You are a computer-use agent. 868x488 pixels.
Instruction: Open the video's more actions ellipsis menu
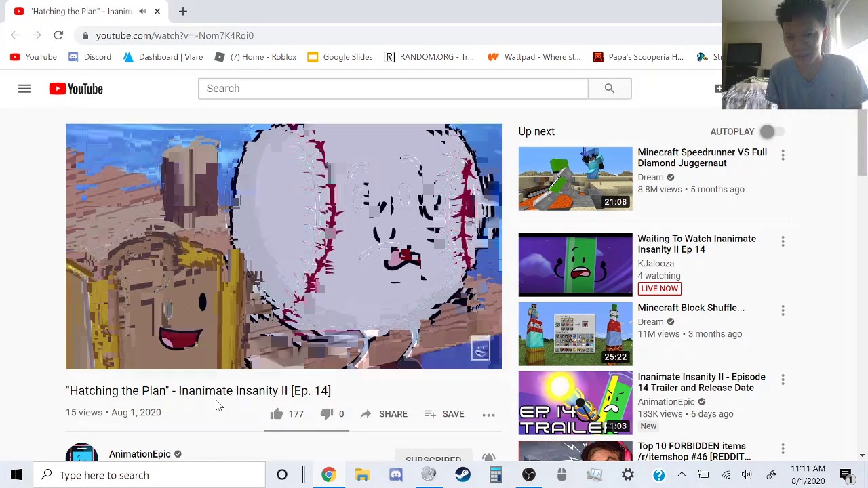(x=488, y=414)
